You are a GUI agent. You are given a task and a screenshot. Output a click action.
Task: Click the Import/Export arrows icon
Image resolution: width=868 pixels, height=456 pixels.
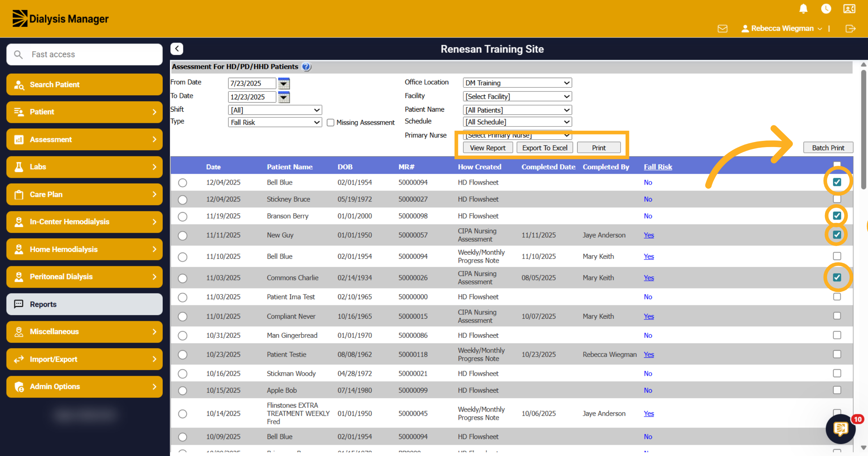[x=19, y=359]
